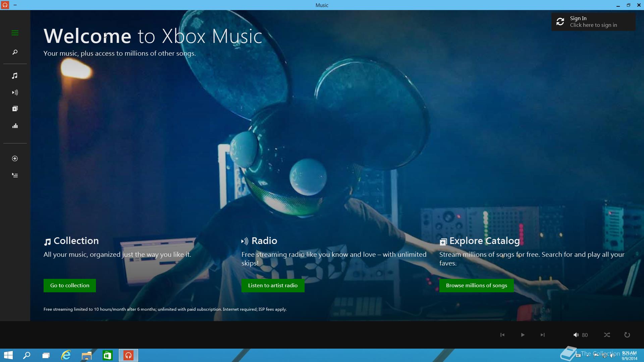This screenshot has height=362, width=644.
Task: Toggle shuffle mode
Action: (607, 335)
